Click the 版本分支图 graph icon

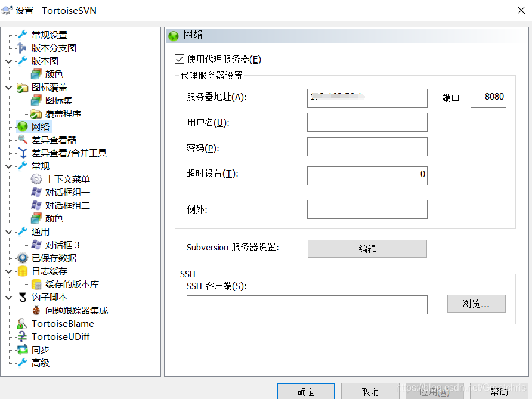tap(21, 48)
